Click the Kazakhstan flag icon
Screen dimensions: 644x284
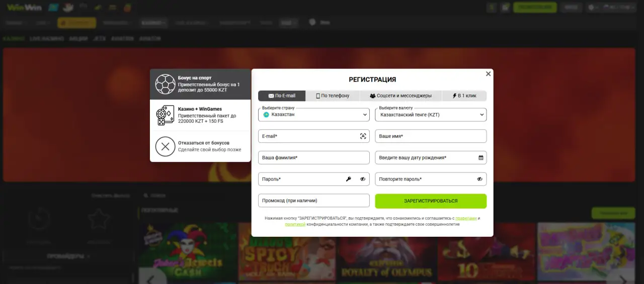pyautogui.click(x=266, y=115)
